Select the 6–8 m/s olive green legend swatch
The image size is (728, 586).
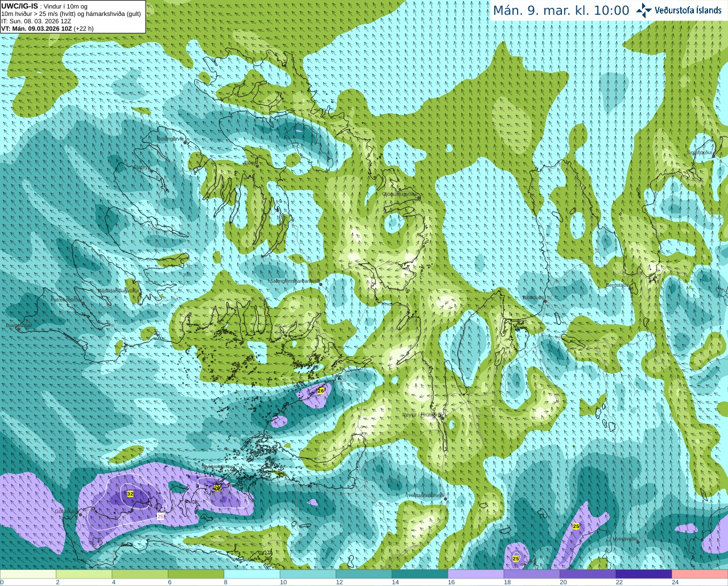pos(196,574)
